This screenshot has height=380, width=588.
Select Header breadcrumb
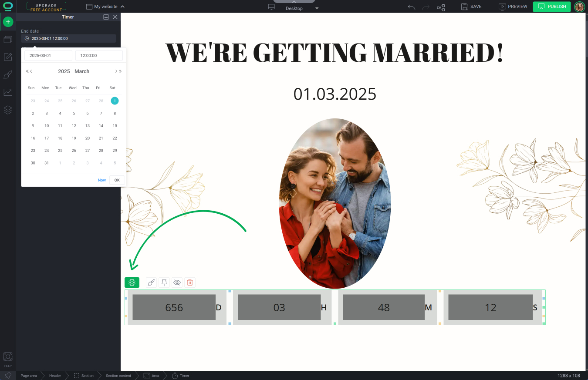point(55,376)
